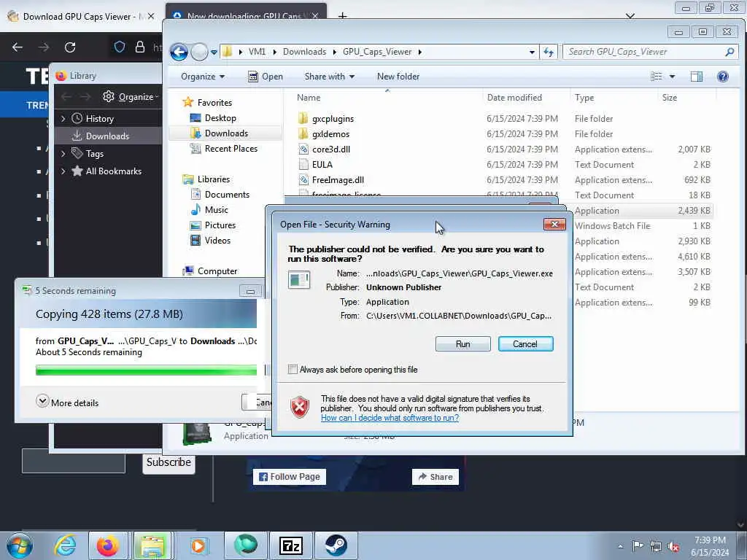The width and height of the screenshot is (747, 560).
Task: Click the search magnifier icon in Explorer
Action: pos(729,52)
